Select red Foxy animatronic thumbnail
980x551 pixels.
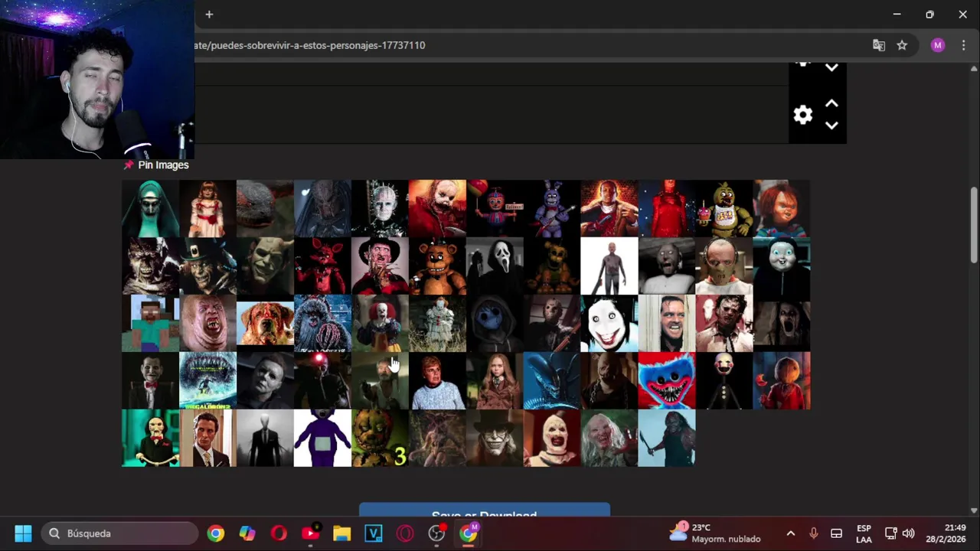322,266
